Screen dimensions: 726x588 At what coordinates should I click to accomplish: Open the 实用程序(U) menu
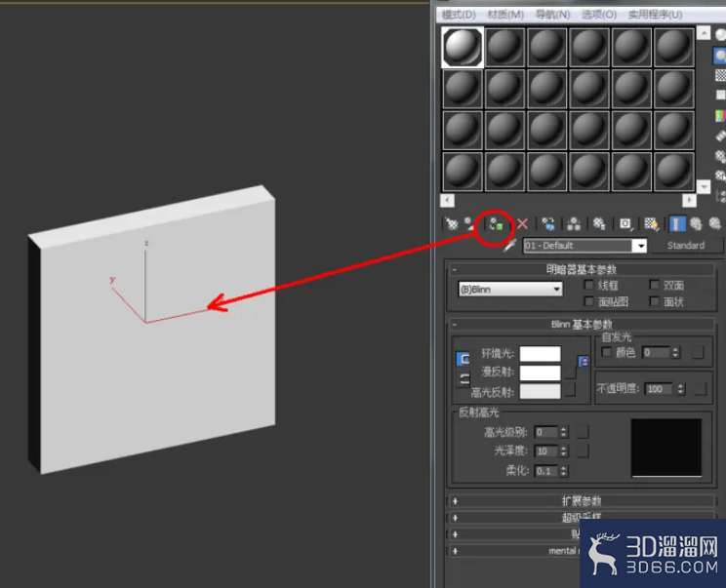pos(655,15)
